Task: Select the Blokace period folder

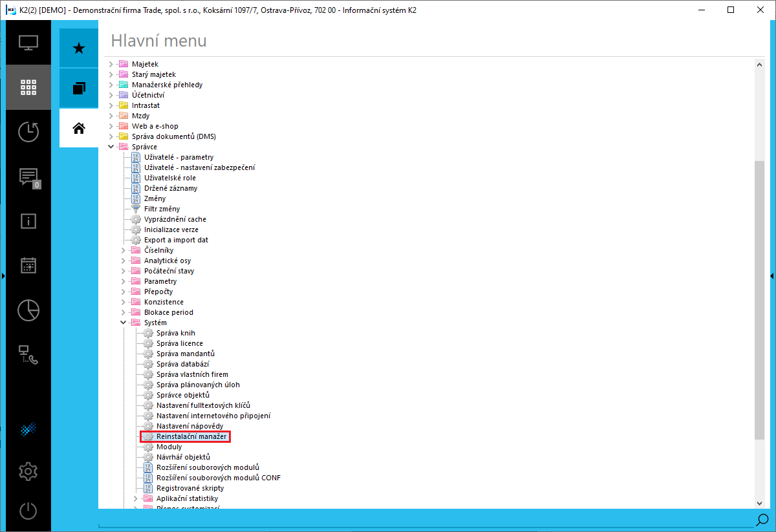Action: click(x=169, y=312)
